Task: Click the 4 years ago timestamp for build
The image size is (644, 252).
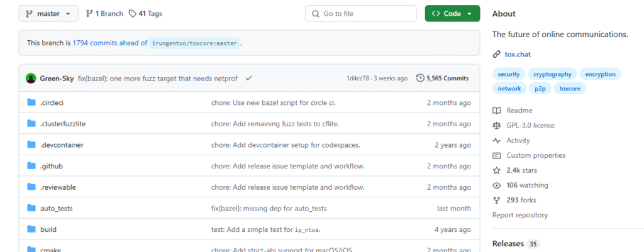Action: [453, 229]
